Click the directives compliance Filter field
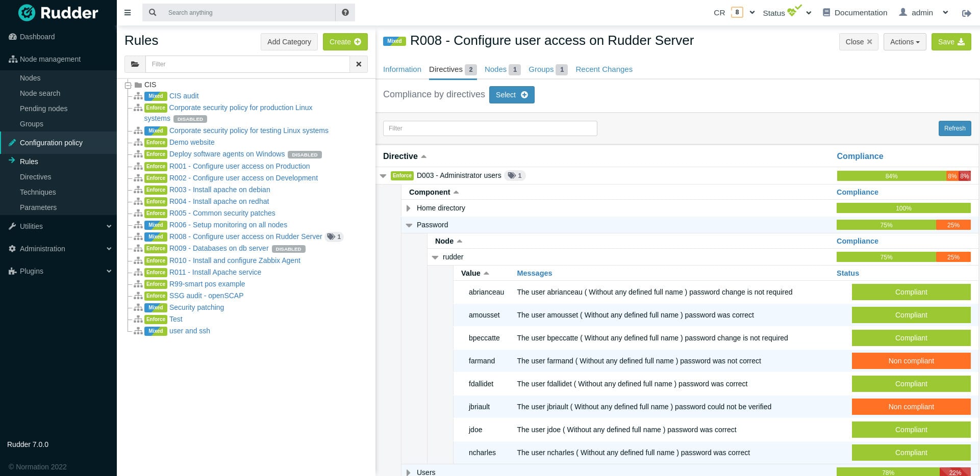 490,128
